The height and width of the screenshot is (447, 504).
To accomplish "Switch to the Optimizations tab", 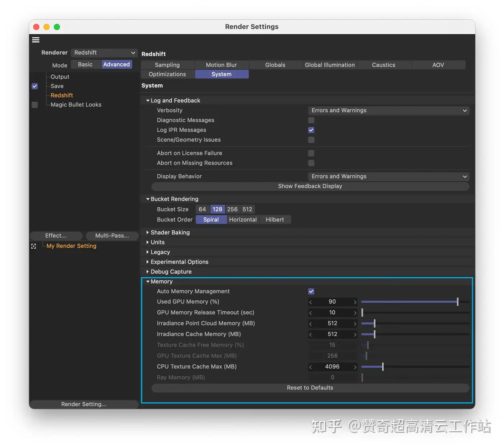I will [x=167, y=74].
